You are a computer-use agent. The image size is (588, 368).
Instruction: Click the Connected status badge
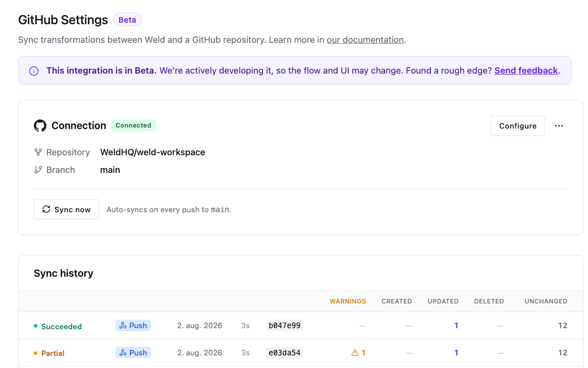pyautogui.click(x=133, y=126)
